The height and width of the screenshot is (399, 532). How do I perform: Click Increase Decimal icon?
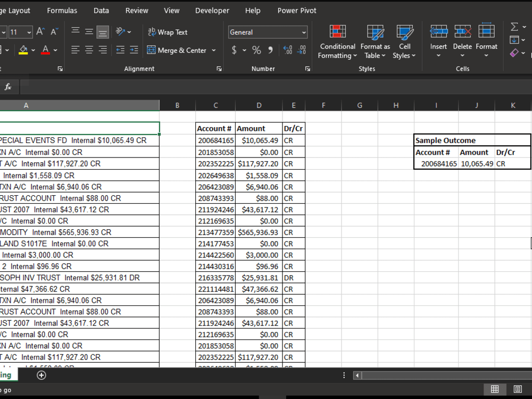pos(288,50)
